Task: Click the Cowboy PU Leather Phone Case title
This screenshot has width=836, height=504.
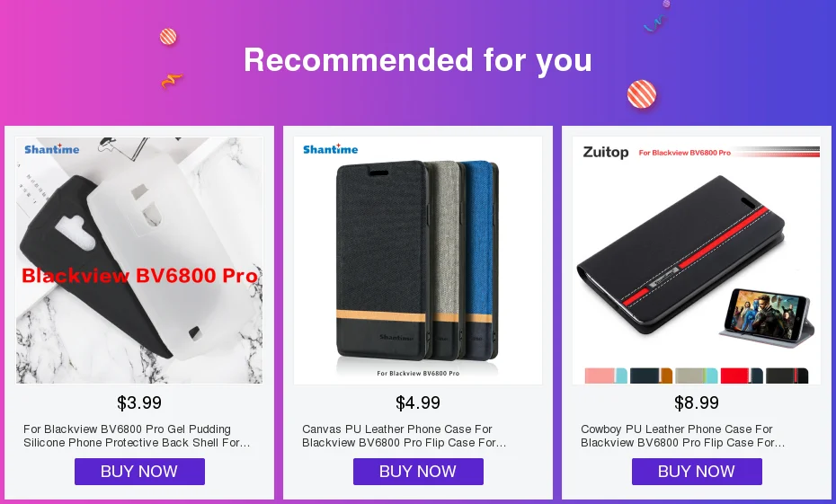Action: pos(682,436)
